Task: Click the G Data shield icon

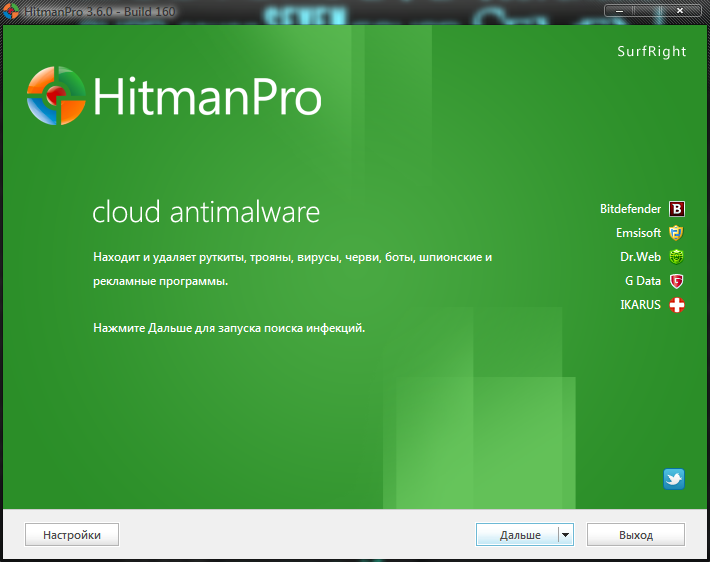Action: (676, 281)
